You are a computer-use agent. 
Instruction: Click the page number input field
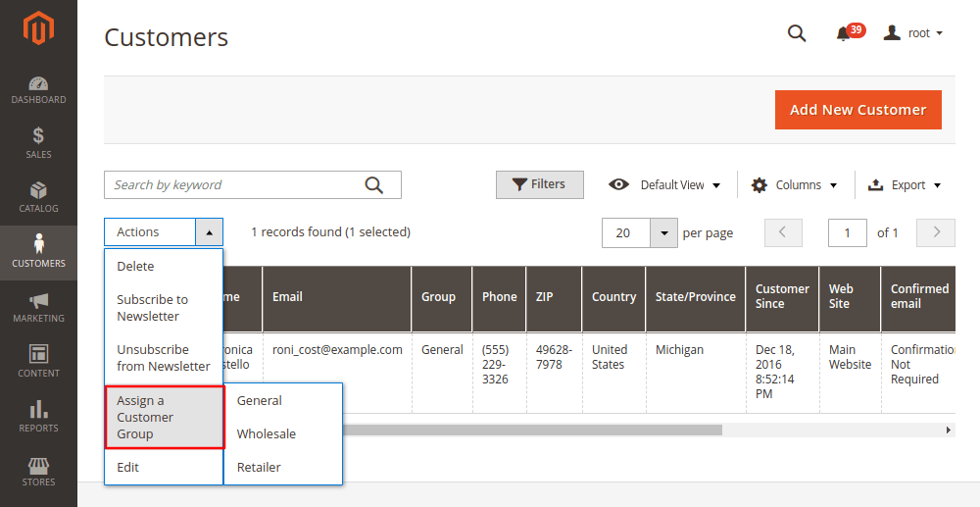click(847, 233)
